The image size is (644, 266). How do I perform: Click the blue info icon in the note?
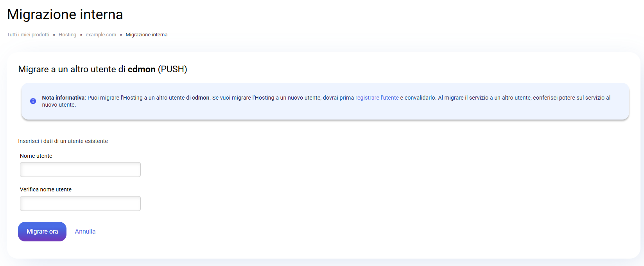33,101
